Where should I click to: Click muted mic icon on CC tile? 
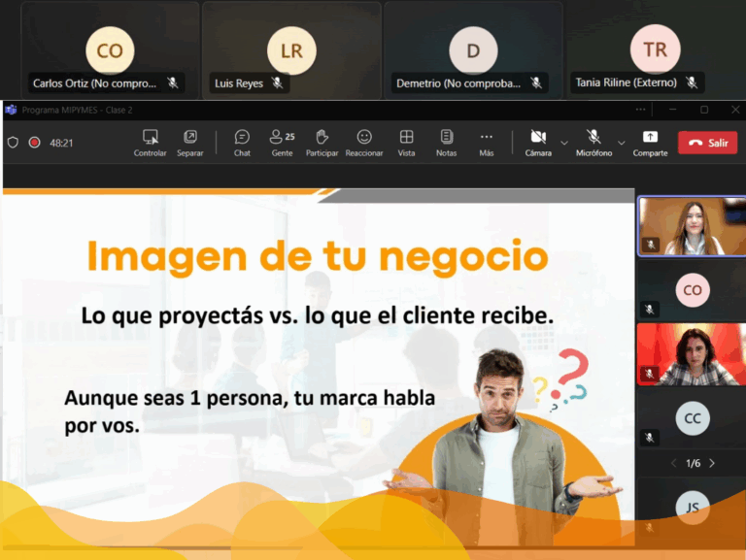click(650, 437)
